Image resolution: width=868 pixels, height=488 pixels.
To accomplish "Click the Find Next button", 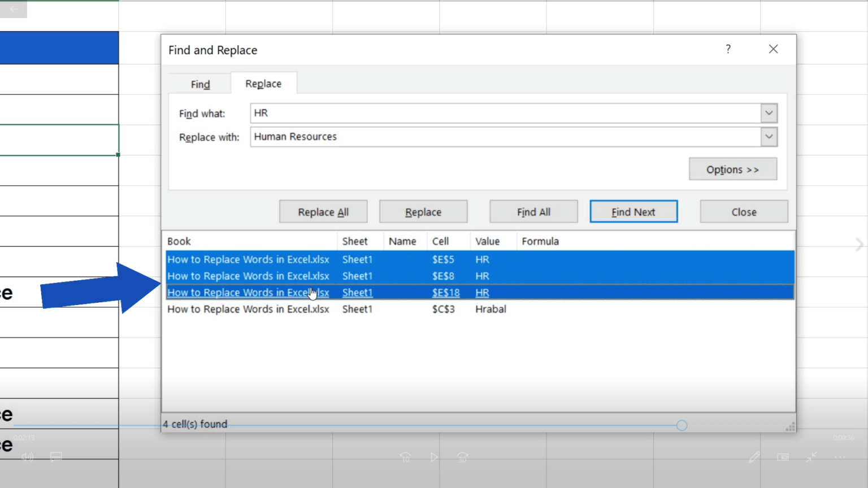I will pyautogui.click(x=633, y=211).
